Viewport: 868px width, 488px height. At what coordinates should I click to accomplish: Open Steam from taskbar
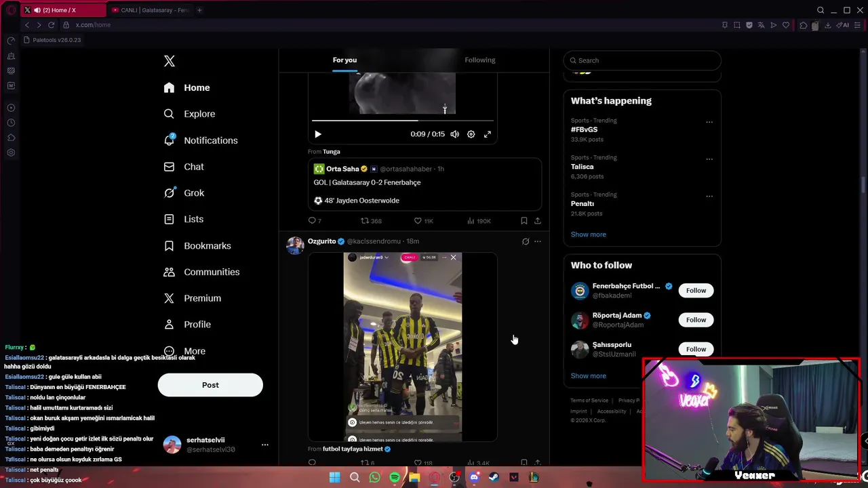tap(494, 478)
